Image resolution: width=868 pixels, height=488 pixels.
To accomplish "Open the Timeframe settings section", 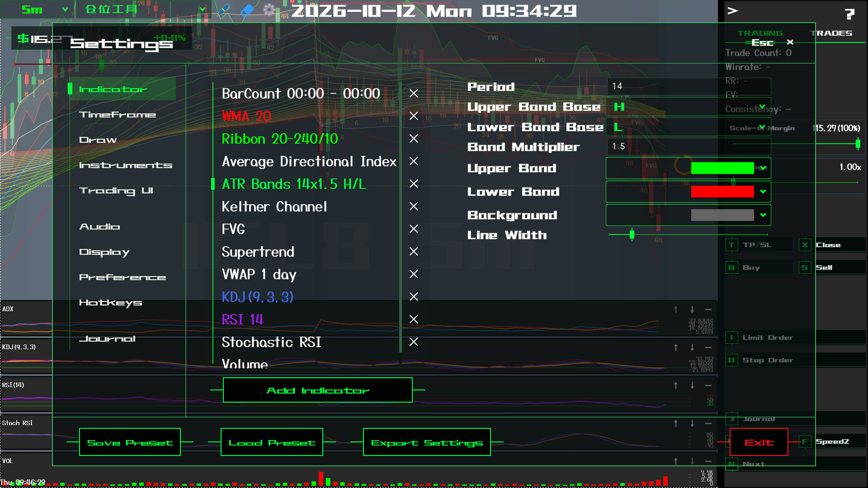I will tap(118, 115).
